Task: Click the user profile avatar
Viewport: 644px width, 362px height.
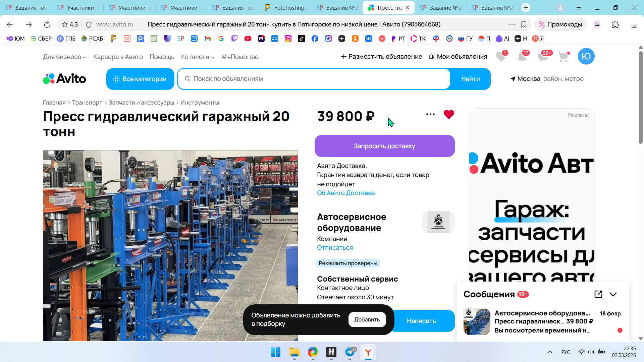Action: pos(586,56)
